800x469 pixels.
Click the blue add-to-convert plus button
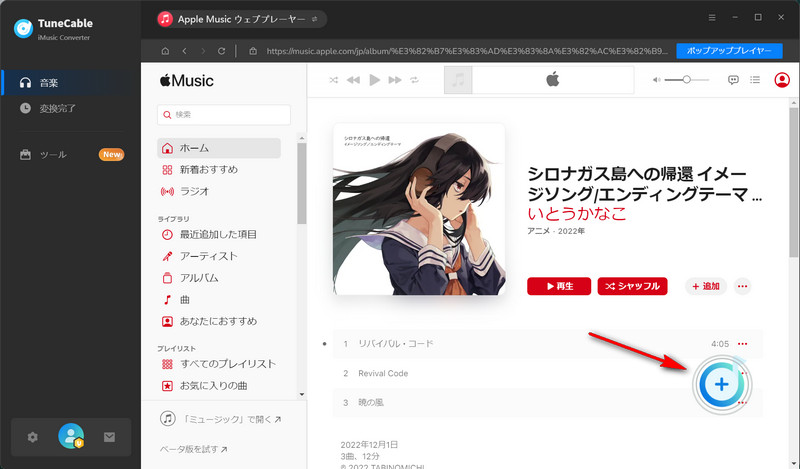721,384
